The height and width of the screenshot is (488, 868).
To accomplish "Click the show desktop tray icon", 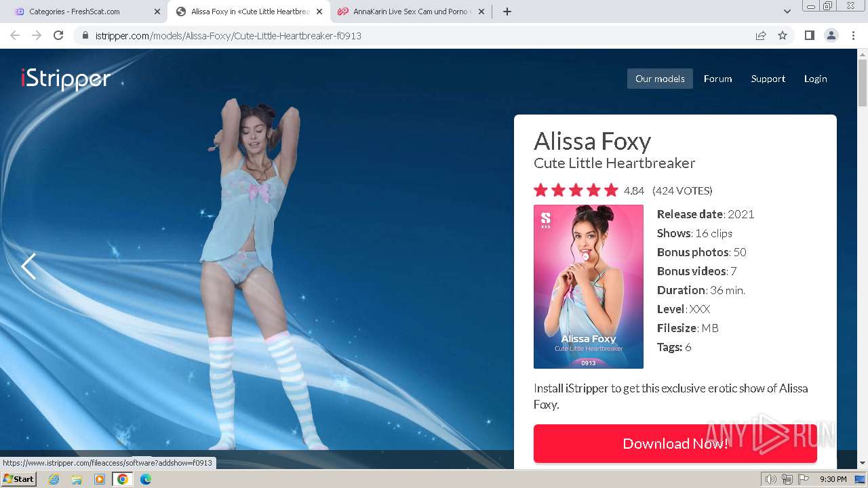I will 860,479.
